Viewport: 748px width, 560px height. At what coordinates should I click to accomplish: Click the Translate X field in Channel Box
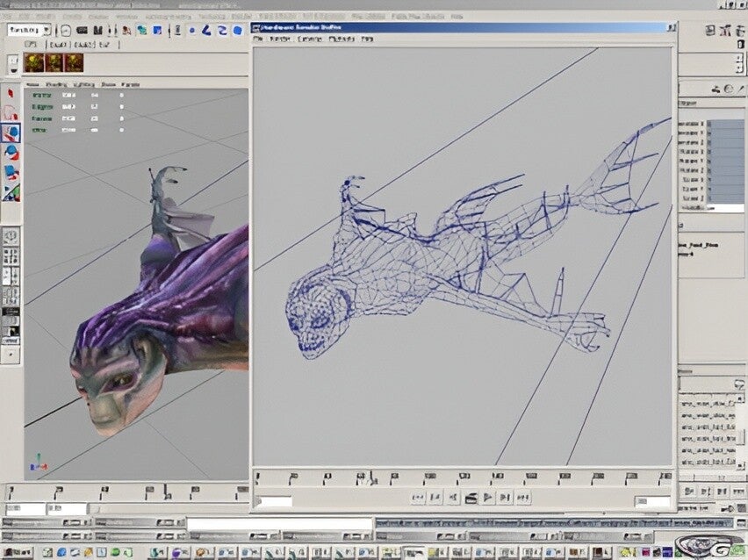pos(725,124)
